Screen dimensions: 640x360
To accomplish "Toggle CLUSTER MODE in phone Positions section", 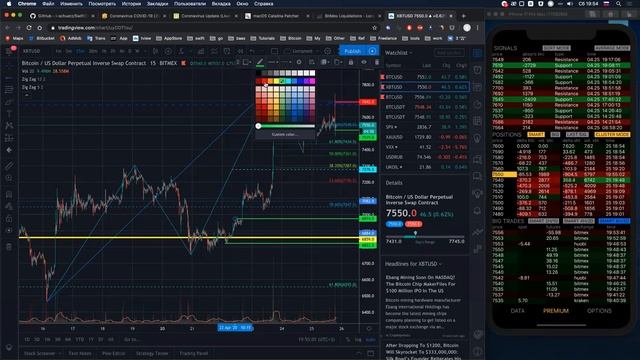I will click(612, 134).
